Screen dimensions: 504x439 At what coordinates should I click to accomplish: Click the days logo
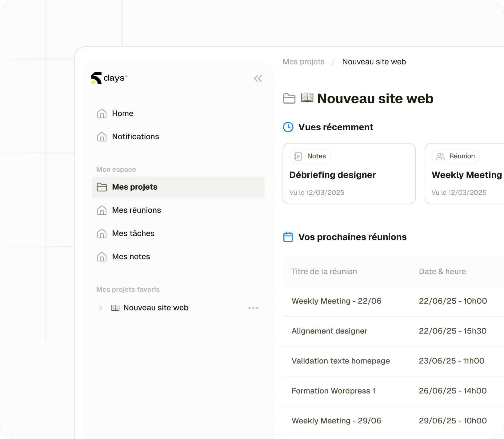108,78
